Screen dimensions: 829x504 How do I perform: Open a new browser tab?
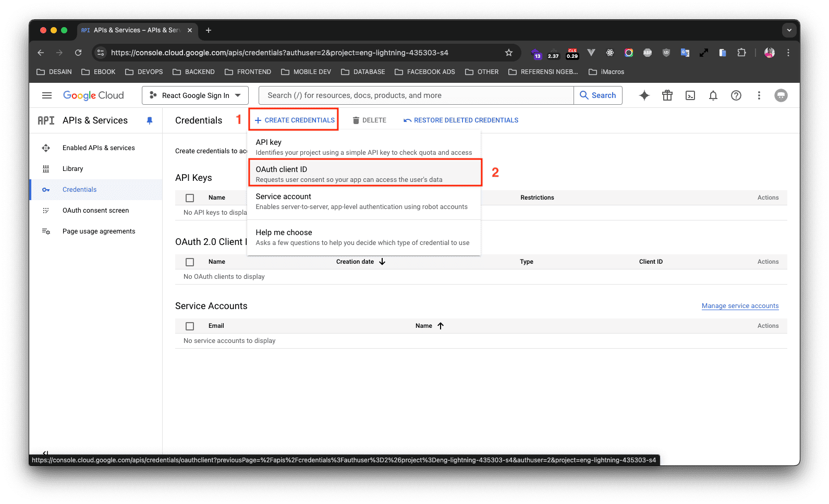(x=209, y=30)
